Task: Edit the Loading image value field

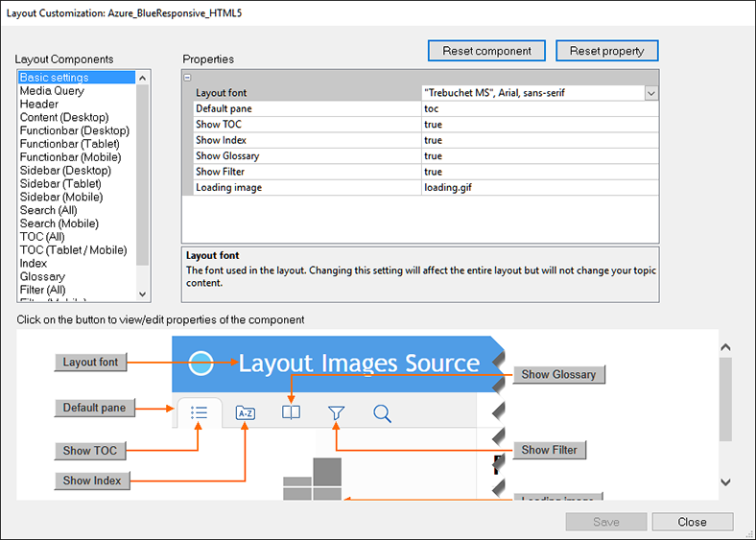Action: (x=539, y=187)
